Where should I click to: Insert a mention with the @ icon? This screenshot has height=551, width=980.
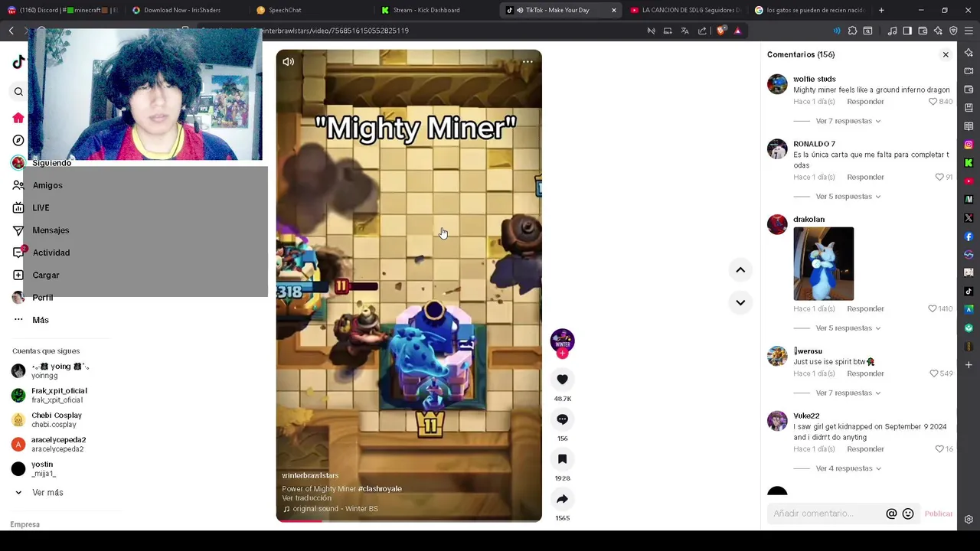click(891, 514)
